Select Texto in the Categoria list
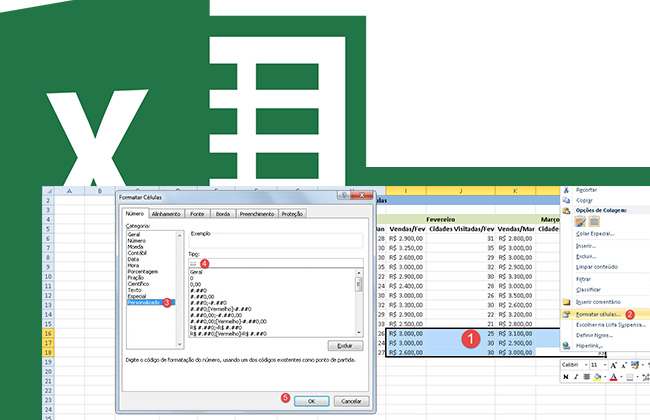Screen dimensions: 650x420 coord(134,290)
